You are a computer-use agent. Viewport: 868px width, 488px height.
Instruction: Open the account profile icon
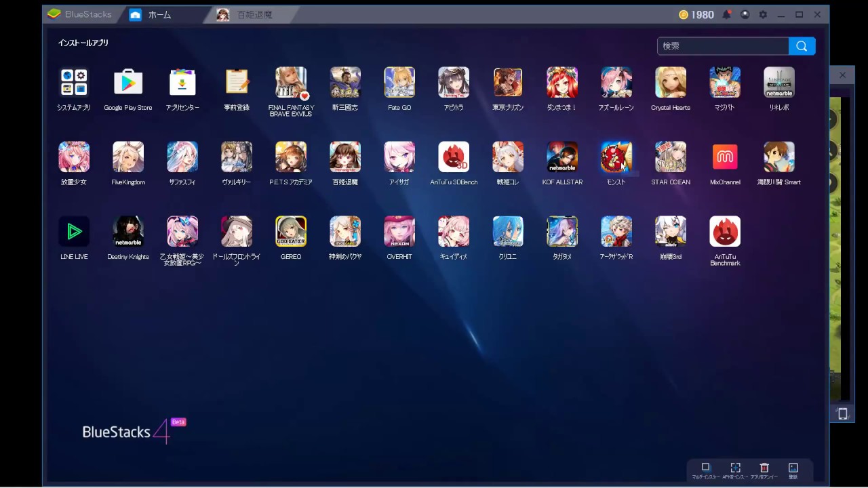pyautogui.click(x=745, y=14)
